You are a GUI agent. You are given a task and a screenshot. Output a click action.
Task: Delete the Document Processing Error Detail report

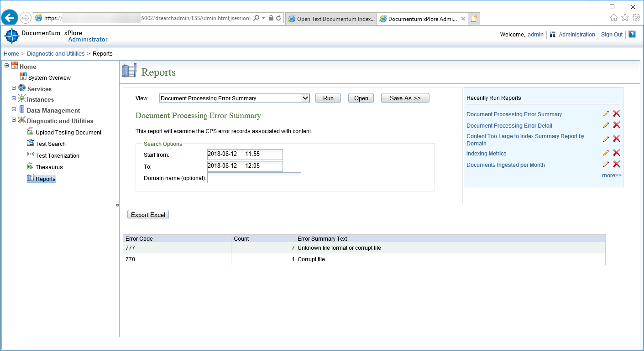click(x=617, y=125)
